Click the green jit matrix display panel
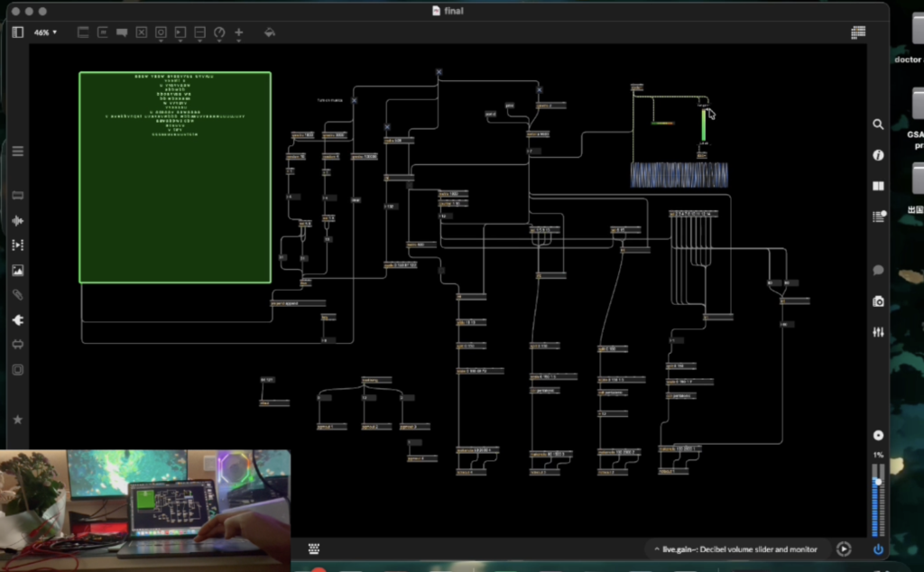924x572 pixels. coord(175,178)
